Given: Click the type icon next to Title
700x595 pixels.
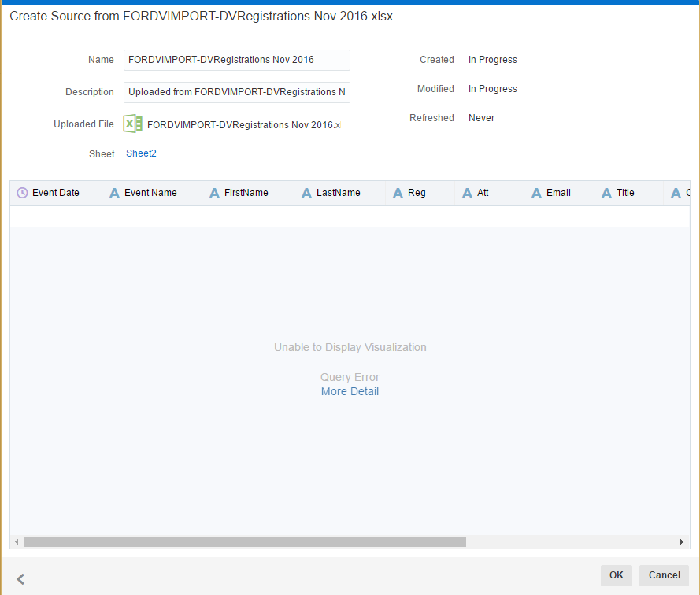Looking at the screenshot, I should (606, 193).
